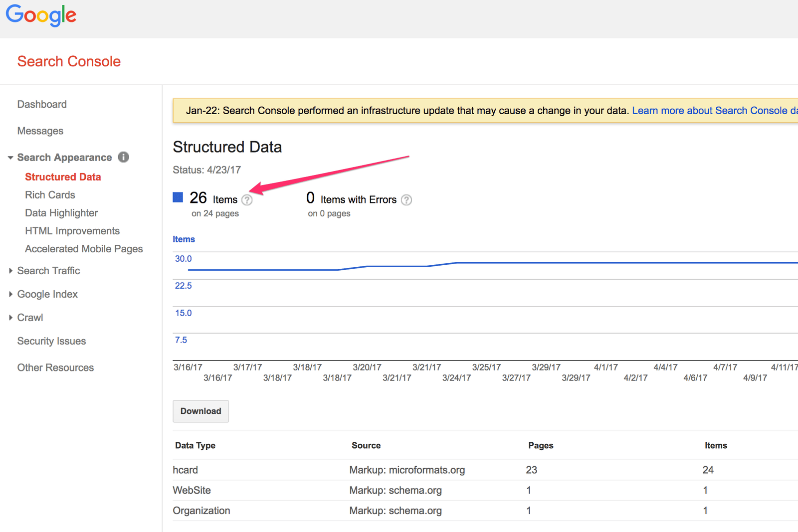Go to Messages in the sidebar
This screenshot has width=798, height=532.
pyautogui.click(x=40, y=131)
